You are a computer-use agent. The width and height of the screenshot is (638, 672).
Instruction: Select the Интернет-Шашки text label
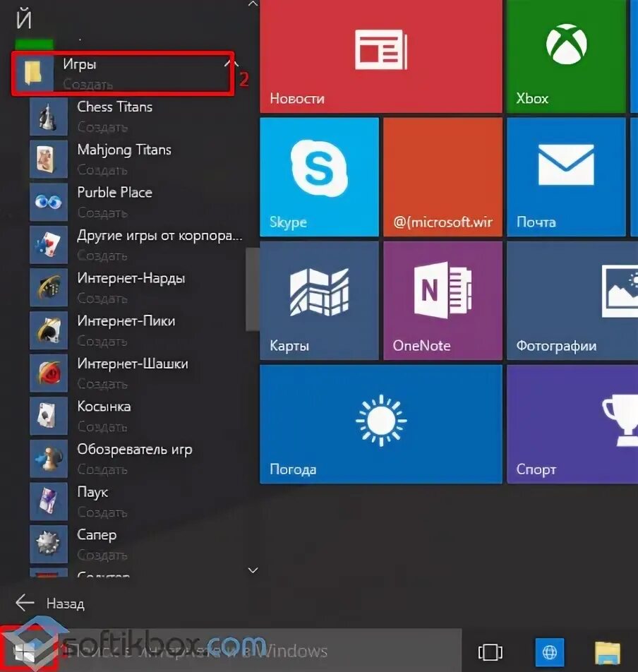[133, 364]
